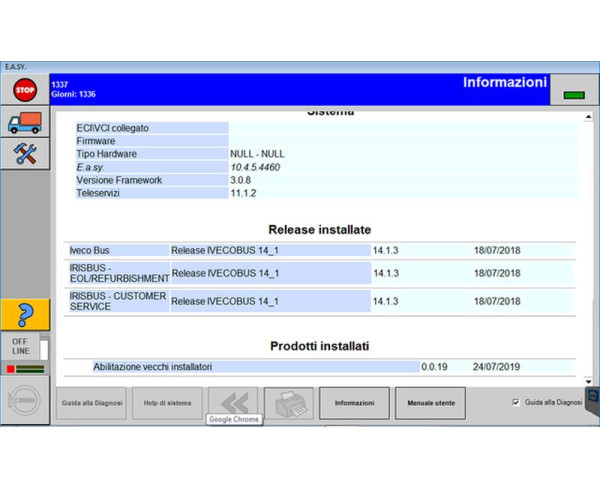
Task: Open the Manuale utente
Action: tap(431, 402)
